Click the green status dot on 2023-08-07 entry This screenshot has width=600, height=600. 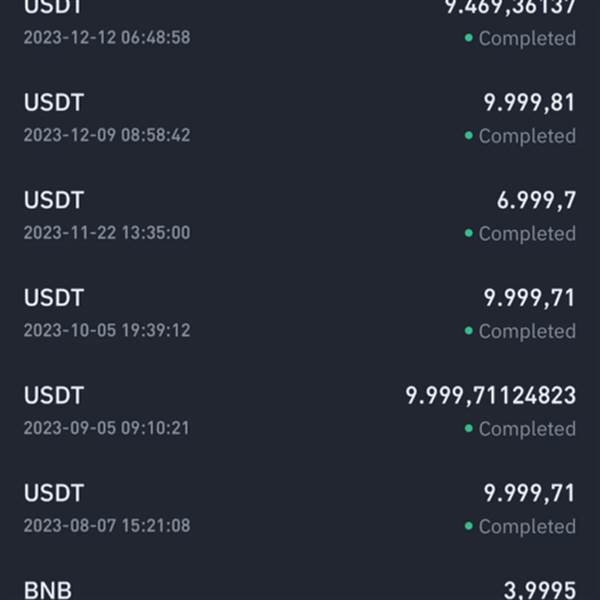pyautogui.click(x=468, y=526)
